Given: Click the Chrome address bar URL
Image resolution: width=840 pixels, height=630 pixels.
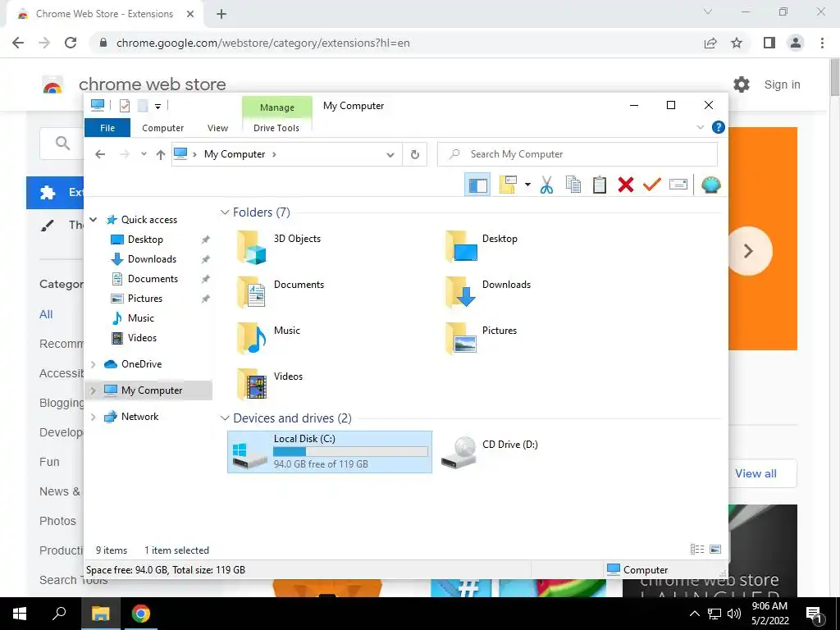Looking at the screenshot, I should (262, 43).
